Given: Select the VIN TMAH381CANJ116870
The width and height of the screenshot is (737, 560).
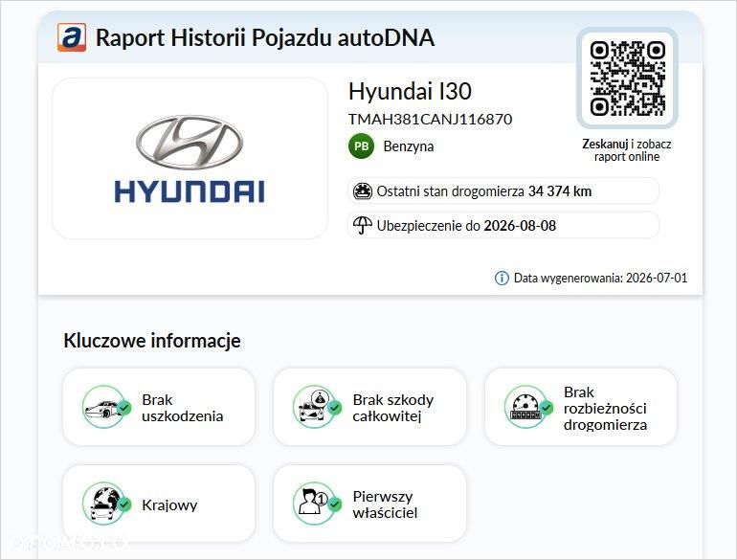Looking at the screenshot, I should pyautogui.click(x=430, y=119).
